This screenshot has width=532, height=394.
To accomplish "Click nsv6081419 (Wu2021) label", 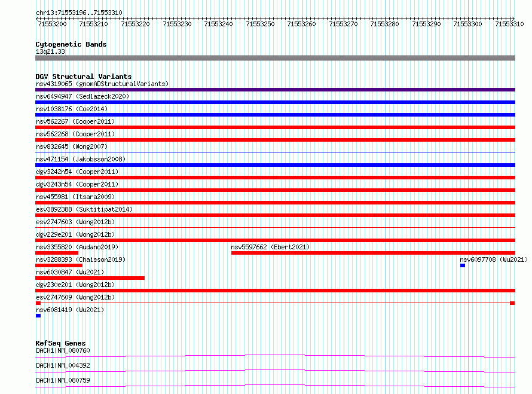I will [x=70, y=310].
